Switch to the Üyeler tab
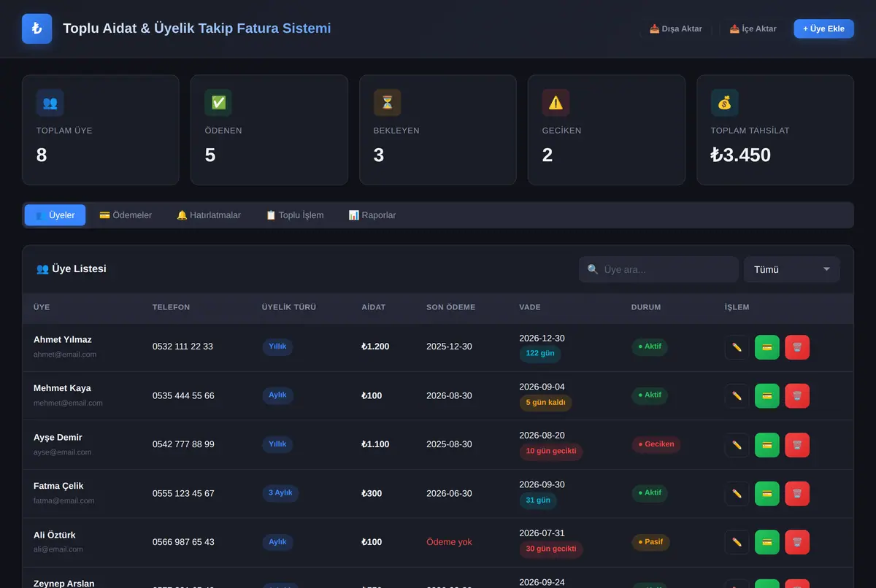Viewport: 876px width, 588px height. [55, 215]
